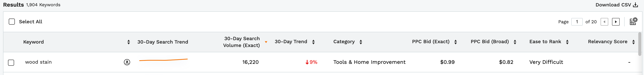Click the table vertical scrollbar

point(640,44)
